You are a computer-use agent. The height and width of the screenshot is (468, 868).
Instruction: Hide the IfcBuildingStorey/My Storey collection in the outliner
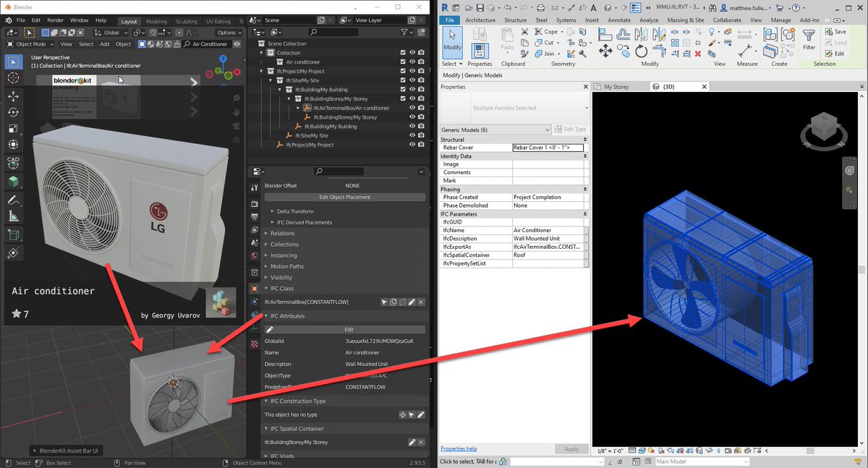412,98
